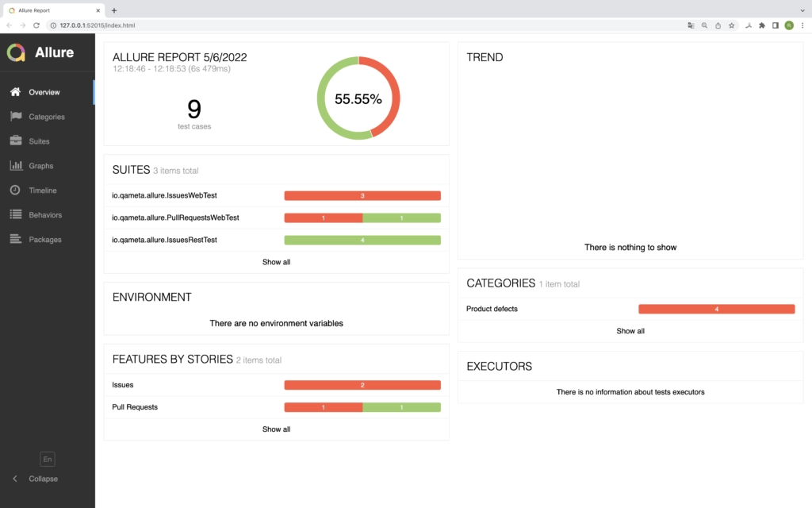Image resolution: width=812 pixels, height=508 pixels.
Task: Click the red failure bar for IssuesWebTest
Action: [362, 195]
